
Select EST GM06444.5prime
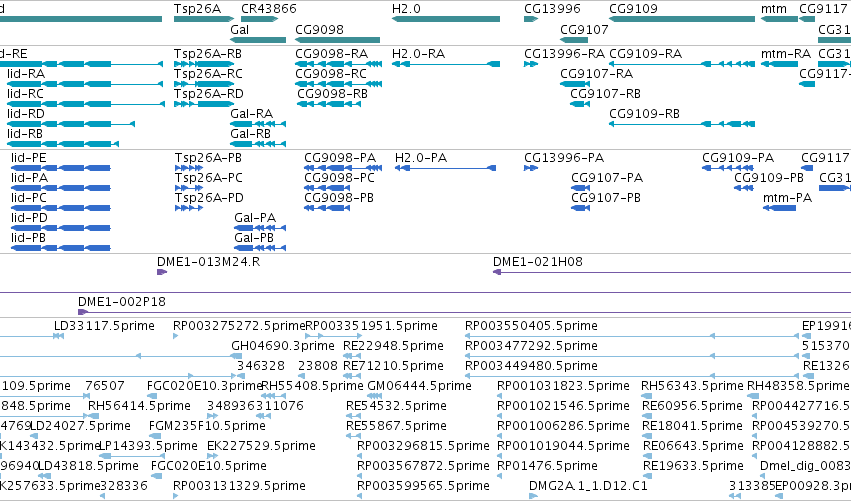click(x=420, y=386)
